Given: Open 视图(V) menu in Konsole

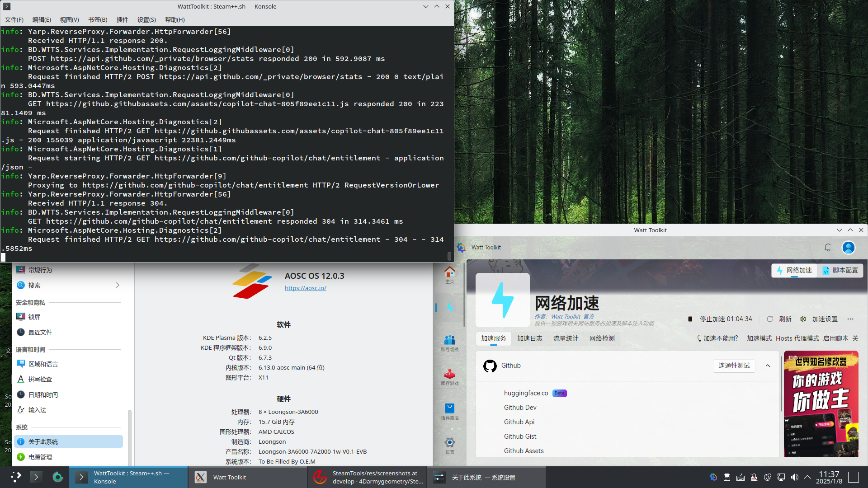Looking at the screenshot, I should (x=69, y=19).
